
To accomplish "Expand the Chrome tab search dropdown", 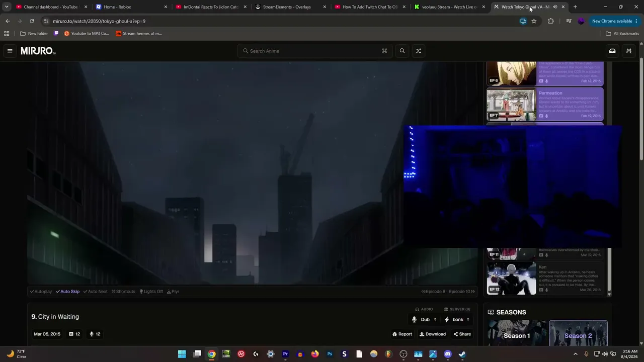I will 7,7.
